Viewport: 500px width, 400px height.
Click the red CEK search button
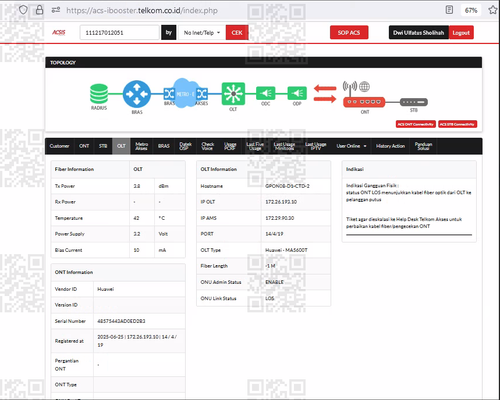[237, 33]
